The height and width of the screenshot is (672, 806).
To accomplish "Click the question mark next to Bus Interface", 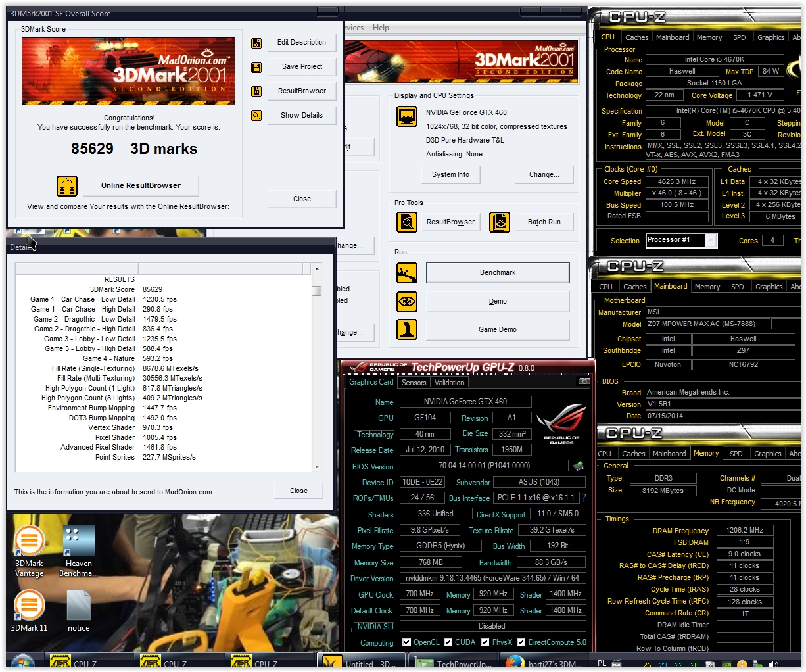I will (x=584, y=498).
